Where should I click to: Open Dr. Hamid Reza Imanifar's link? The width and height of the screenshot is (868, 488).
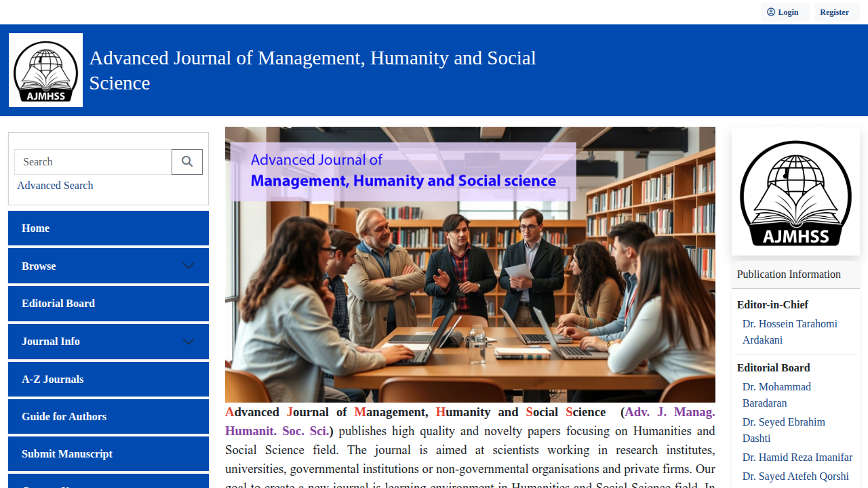coord(797,457)
